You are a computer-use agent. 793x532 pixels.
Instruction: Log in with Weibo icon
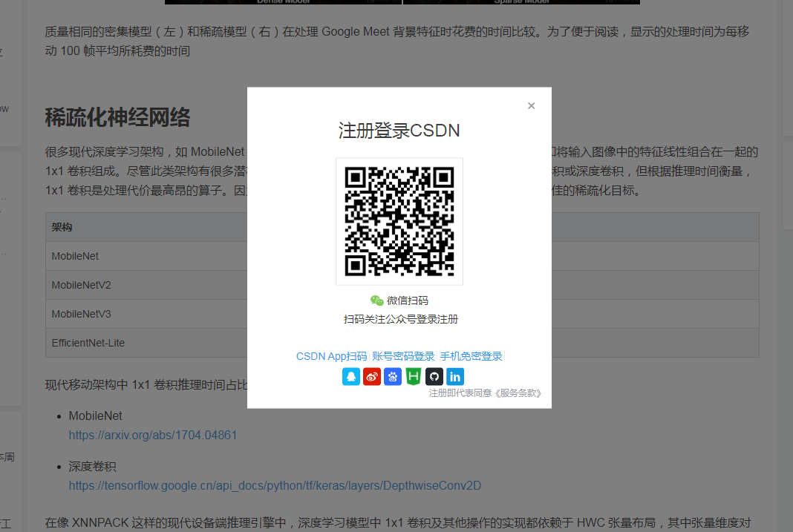(372, 377)
